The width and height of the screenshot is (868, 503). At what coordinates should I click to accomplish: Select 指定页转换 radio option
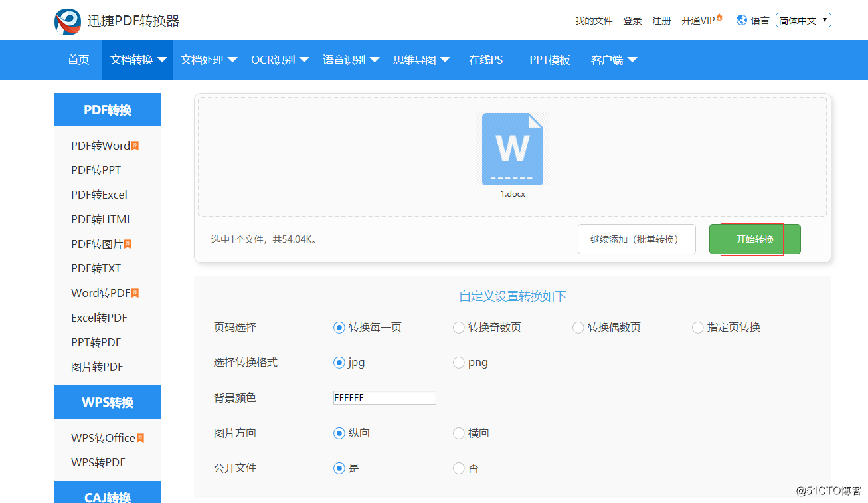pyautogui.click(x=697, y=328)
